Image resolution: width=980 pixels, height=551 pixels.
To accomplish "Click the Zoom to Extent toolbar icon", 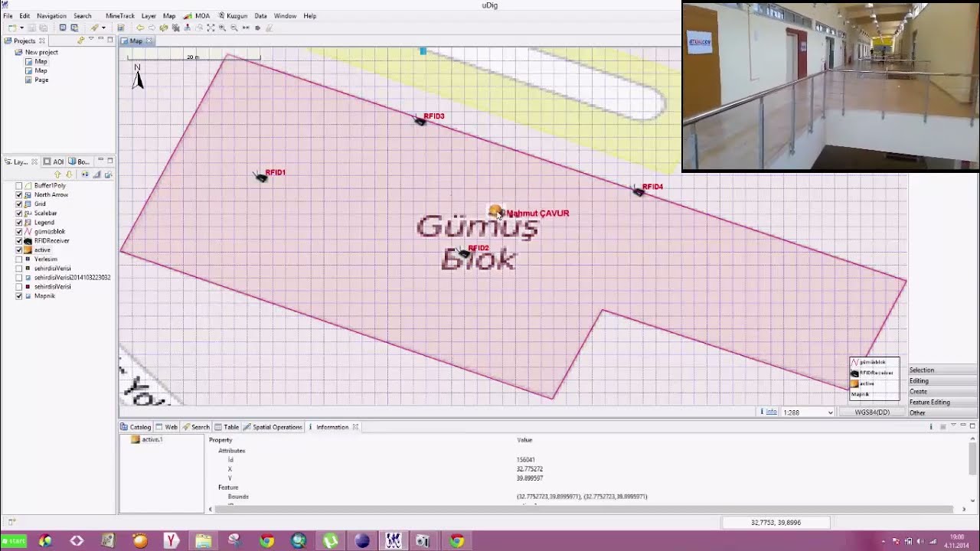I will pyautogui.click(x=211, y=28).
